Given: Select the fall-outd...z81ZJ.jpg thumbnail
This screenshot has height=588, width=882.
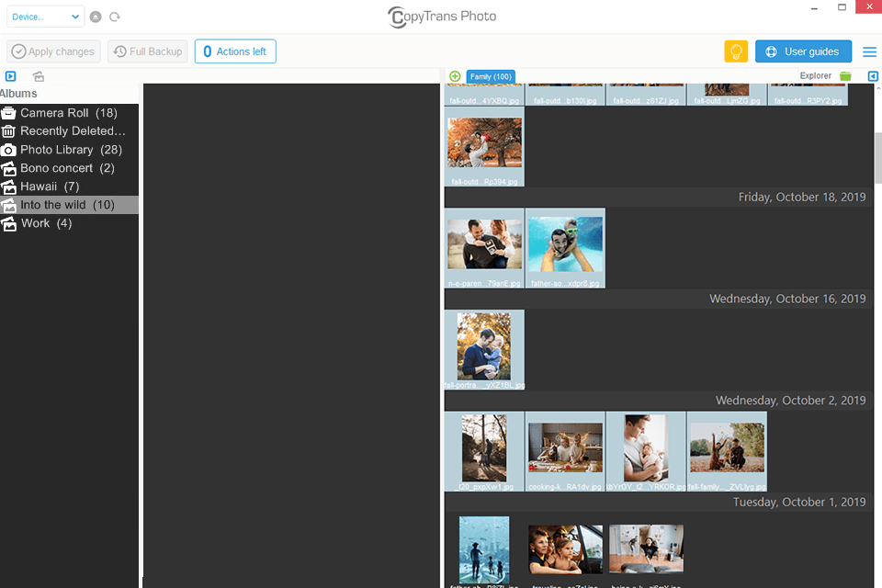Looking at the screenshot, I should coord(646,95).
